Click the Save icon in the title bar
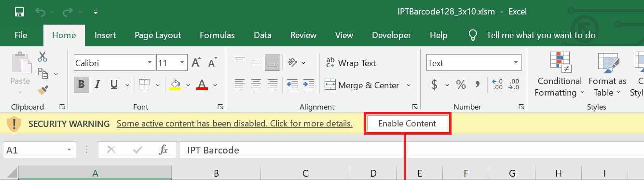 point(20,12)
